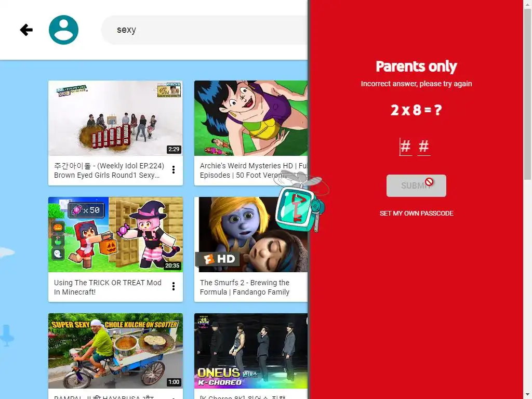Click the '2 x 8 = ?' math question
The image size is (532, 399).
416,110
